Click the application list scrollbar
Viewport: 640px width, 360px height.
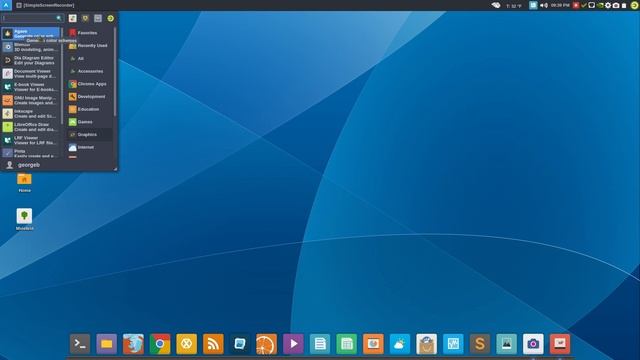click(62, 76)
